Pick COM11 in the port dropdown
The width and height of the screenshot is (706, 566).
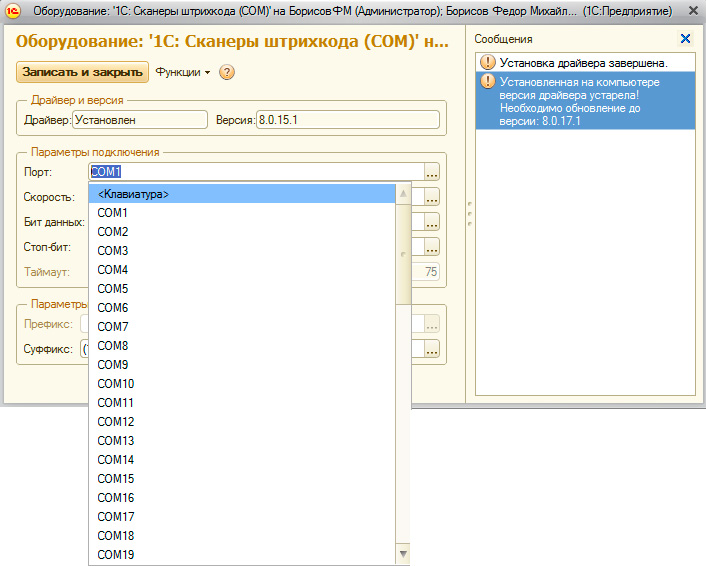[x=242, y=403]
